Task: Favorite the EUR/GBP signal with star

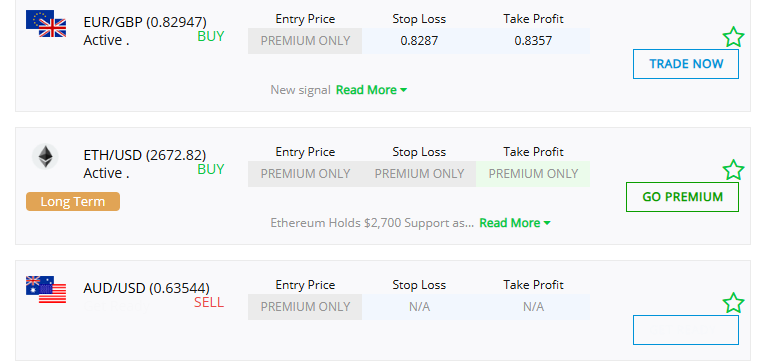Action: pos(733,37)
